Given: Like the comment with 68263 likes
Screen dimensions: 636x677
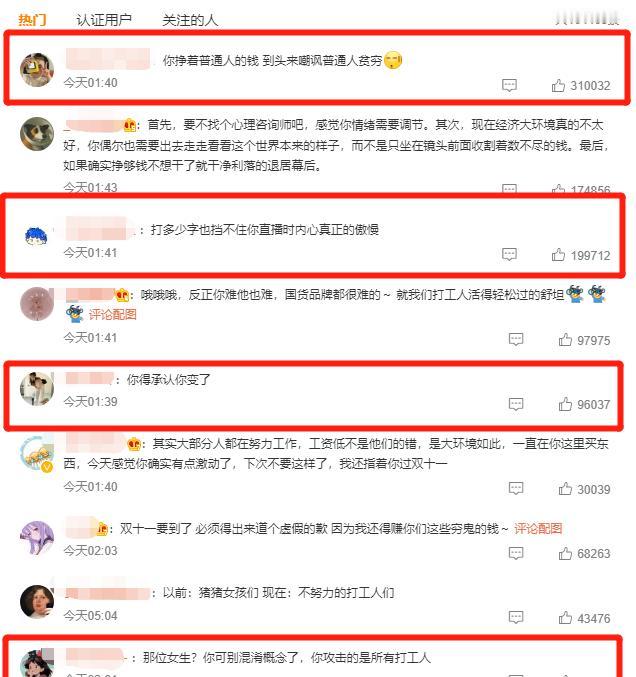Looking at the screenshot, I should [x=565, y=553].
